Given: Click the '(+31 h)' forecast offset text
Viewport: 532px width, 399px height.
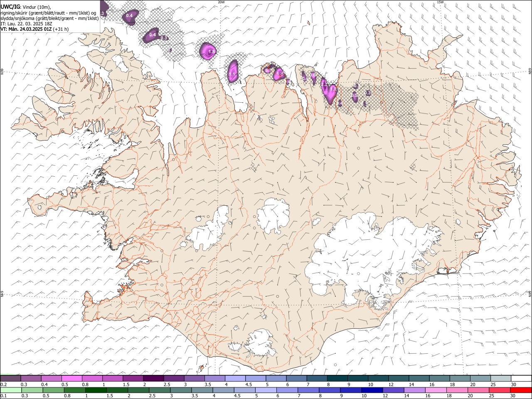Looking at the screenshot, I should (x=61, y=29).
